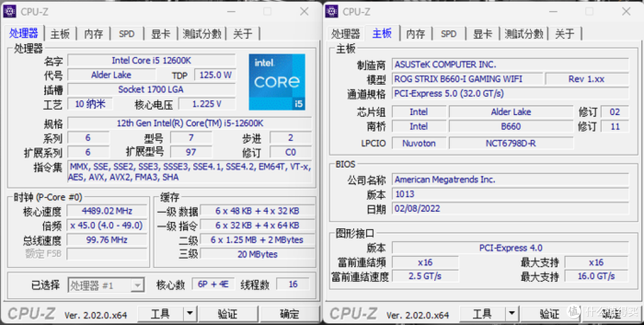The image size is (644, 325).
Task: Click thread count value 16
Action: click(x=293, y=284)
